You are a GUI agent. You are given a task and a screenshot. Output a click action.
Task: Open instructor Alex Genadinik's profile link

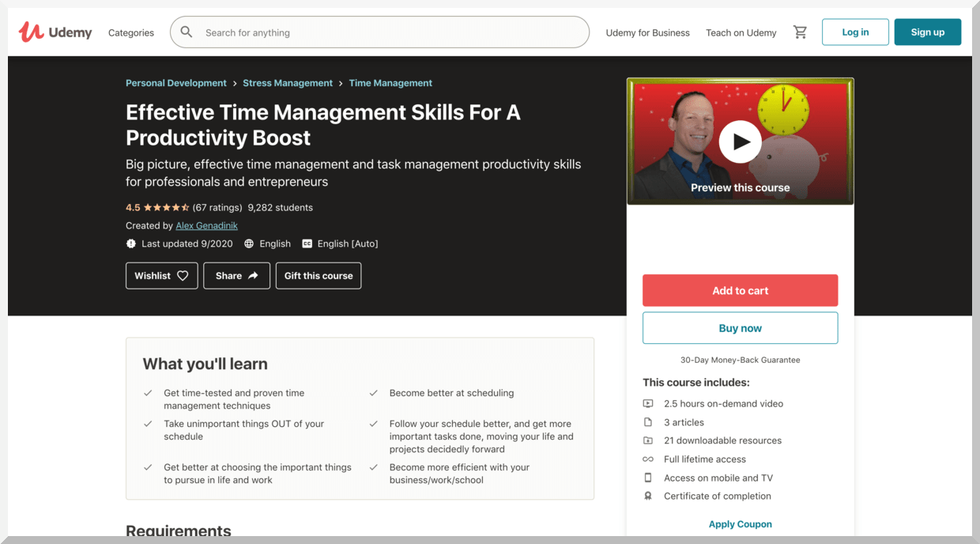(206, 225)
